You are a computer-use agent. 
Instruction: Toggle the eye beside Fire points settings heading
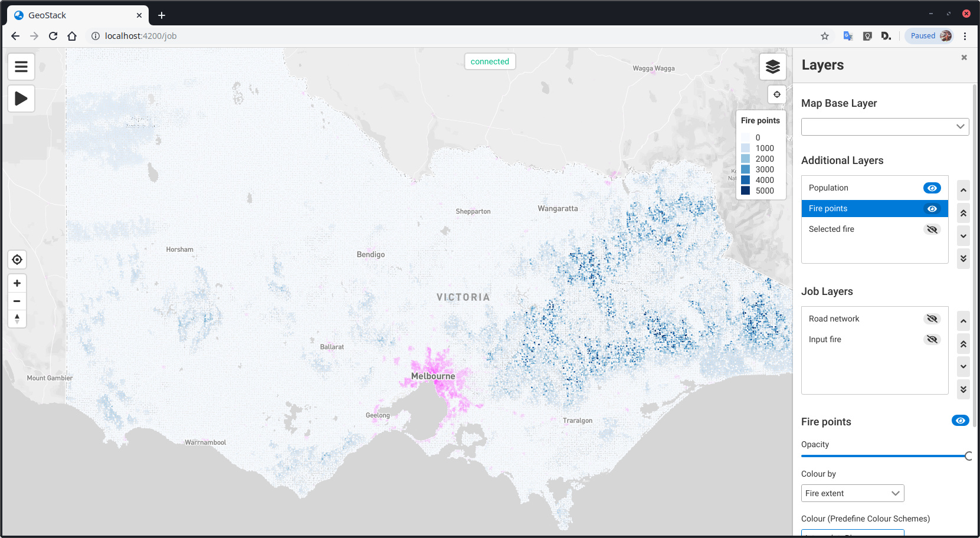pyautogui.click(x=961, y=421)
